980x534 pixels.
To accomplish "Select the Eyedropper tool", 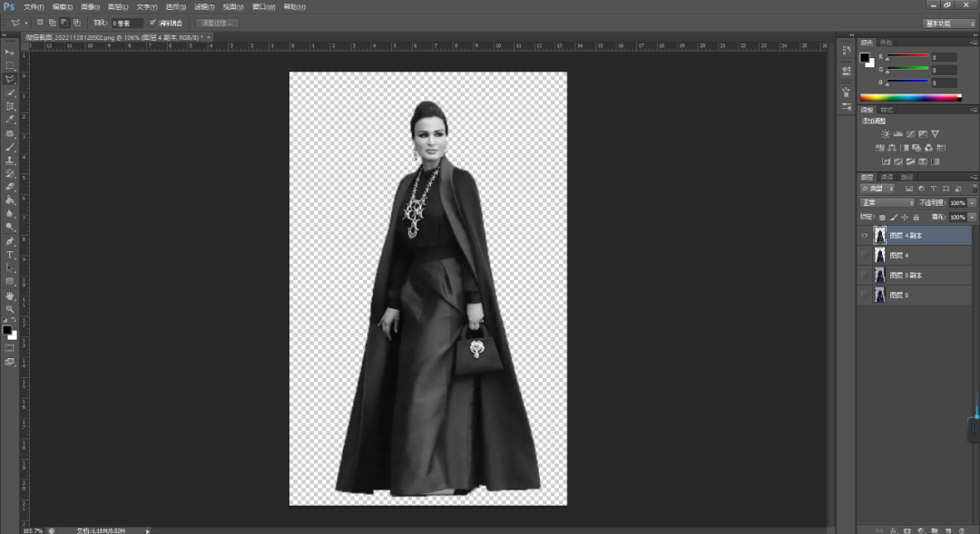I will tap(10, 120).
